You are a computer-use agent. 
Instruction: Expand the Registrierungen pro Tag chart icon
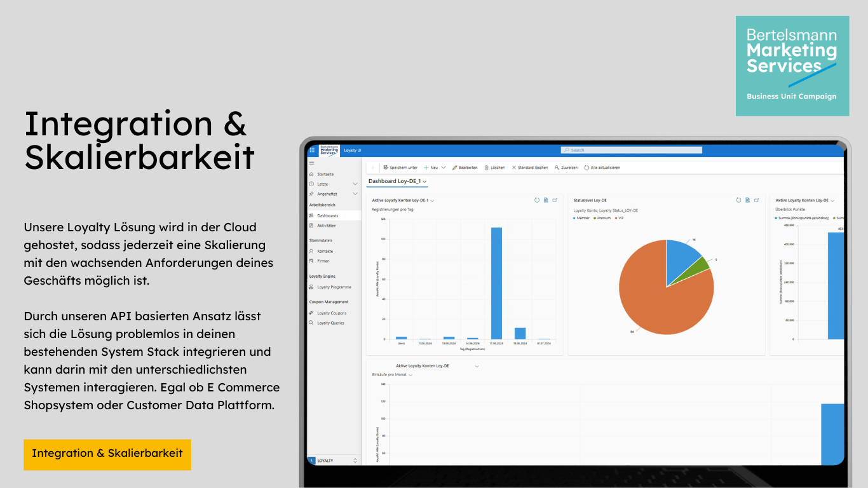click(555, 200)
